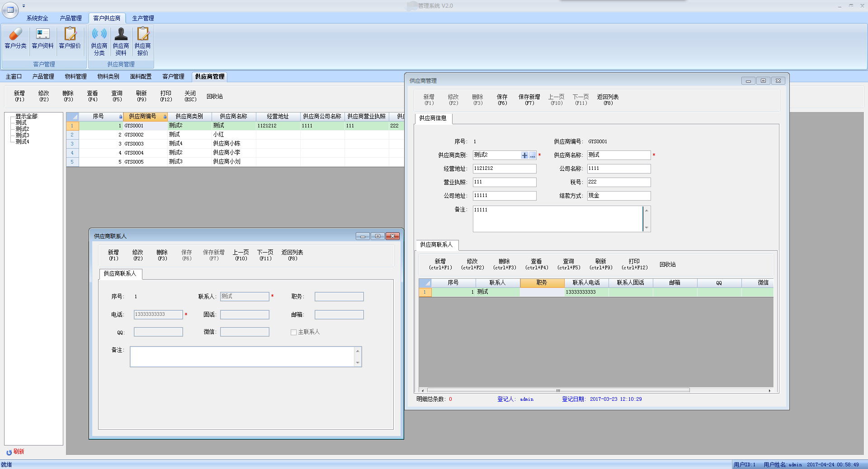The image size is (868, 469).
Task: Click the 邮箱 input in 供应商联系人 window
Action: click(339, 315)
